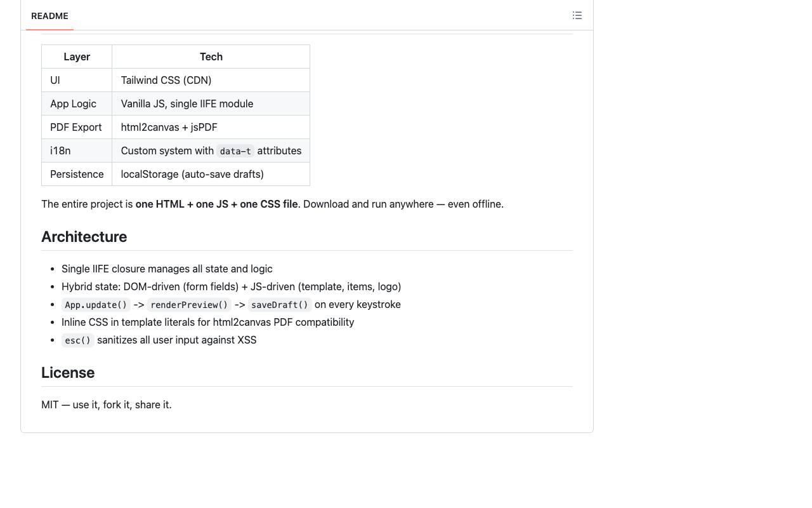Click the Persistence table cell
The width and height of the screenshot is (812, 508).
click(x=77, y=174)
